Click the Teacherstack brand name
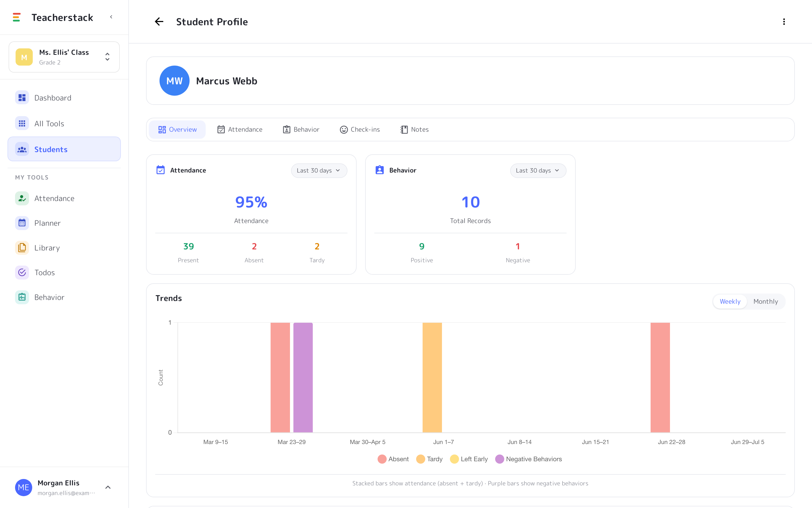This screenshot has height=508, width=812. pos(62,17)
